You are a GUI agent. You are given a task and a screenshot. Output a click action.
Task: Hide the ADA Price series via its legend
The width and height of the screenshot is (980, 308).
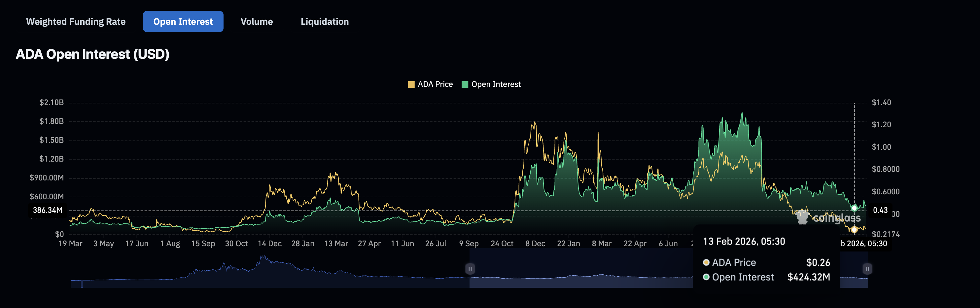point(435,84)
